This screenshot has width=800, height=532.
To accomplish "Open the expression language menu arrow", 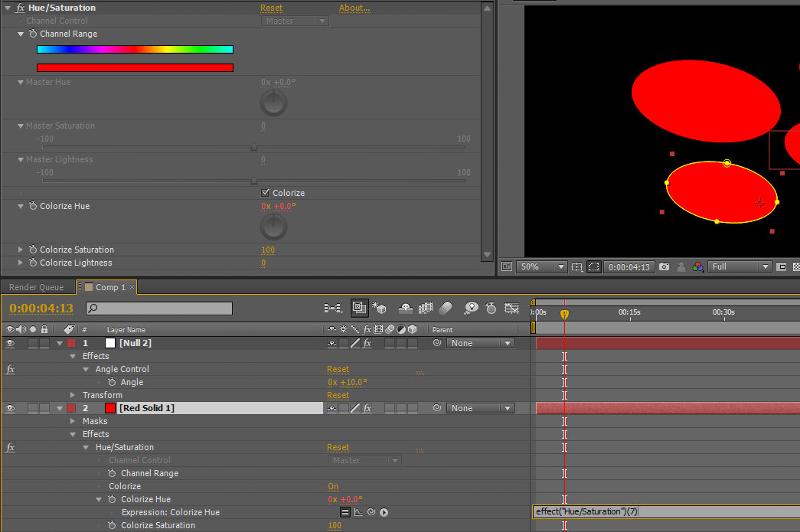I will coord(384,512).
